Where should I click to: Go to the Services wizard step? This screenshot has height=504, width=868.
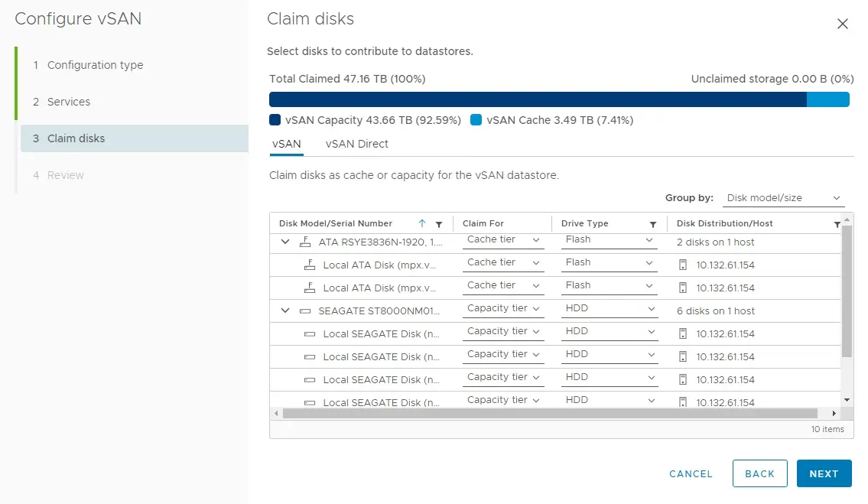69,102
